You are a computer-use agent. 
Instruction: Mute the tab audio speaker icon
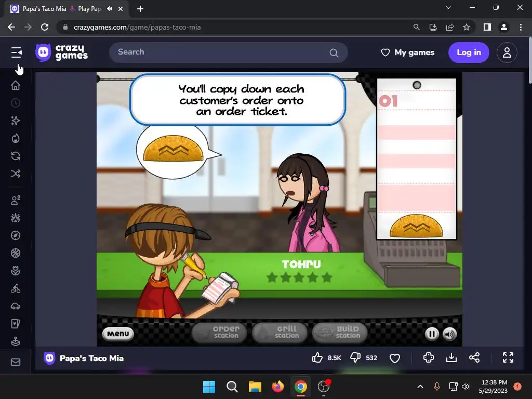pyautogui.click(x=109, y=9)
